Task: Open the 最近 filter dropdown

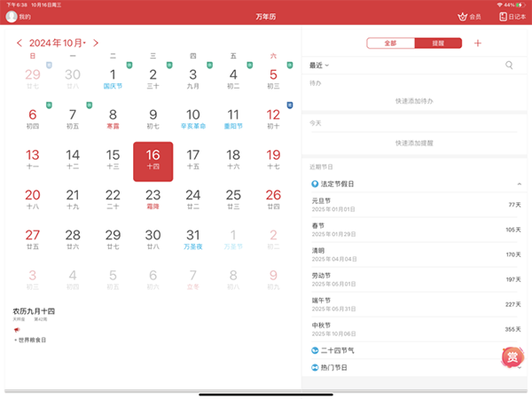Action: [x=318, y=65]
